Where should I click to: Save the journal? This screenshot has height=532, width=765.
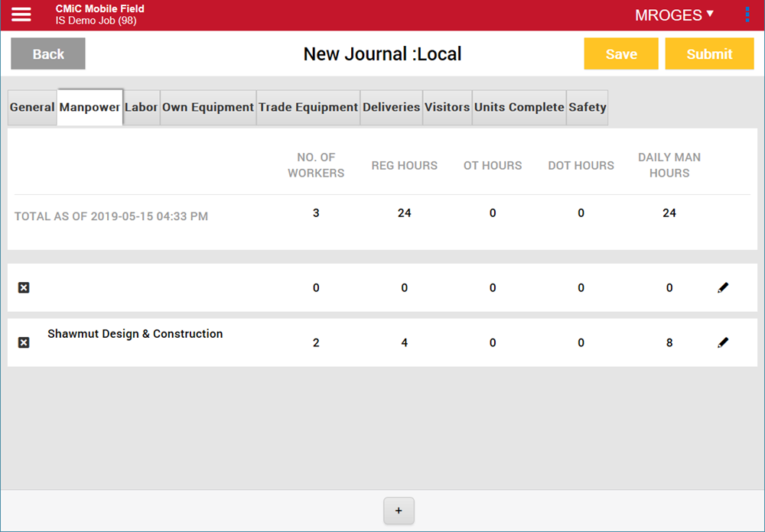620,54
